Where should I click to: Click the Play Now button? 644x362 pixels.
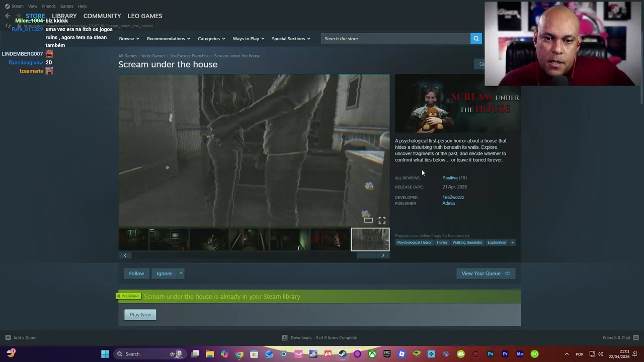pos(140,315)
